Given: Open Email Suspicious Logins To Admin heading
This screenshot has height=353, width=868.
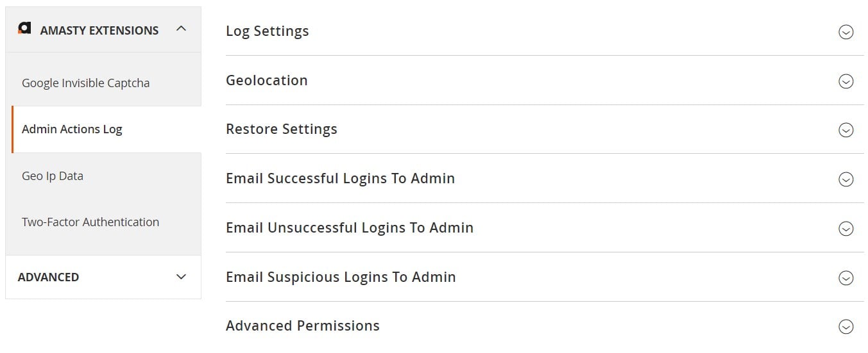Looking at the screenshot, I should coord(341,277).
